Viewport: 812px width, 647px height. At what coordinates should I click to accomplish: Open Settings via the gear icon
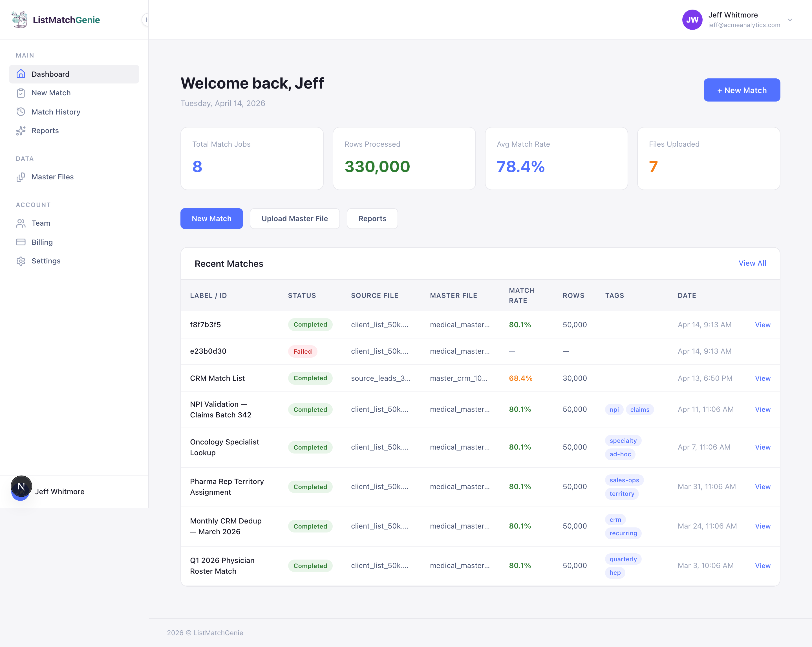(x=21, y=261)
